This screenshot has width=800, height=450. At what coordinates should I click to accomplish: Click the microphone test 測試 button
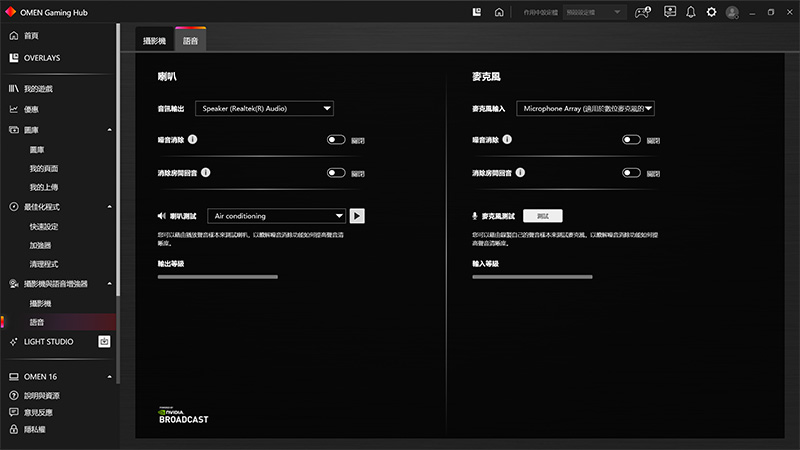coord(543,216)
